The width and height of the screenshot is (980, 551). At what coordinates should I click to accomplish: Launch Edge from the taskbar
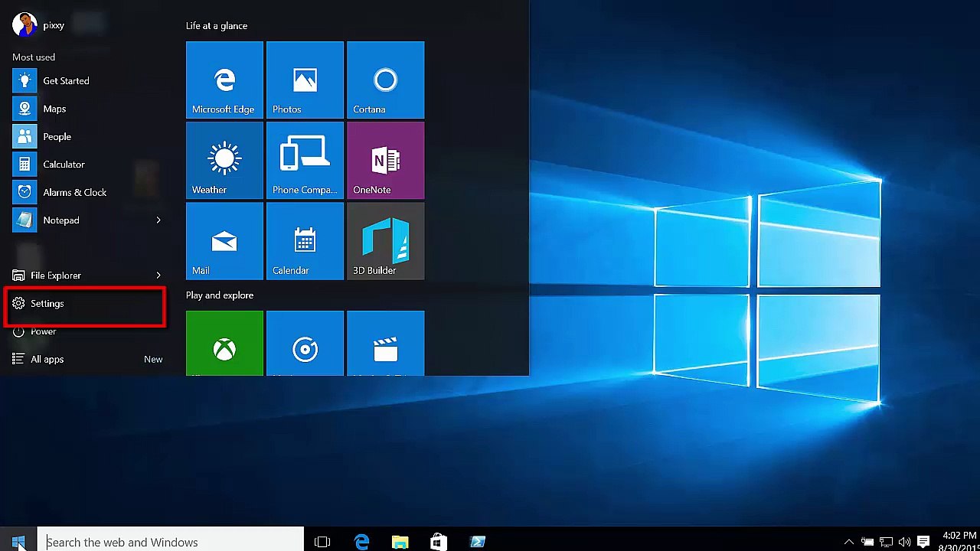[x=361, y=542]
